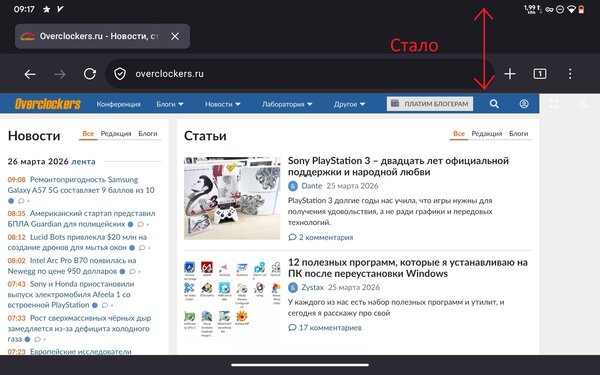
Task: Open the лента link beside 26 марта 2026
Action: (x=83, y=161)
